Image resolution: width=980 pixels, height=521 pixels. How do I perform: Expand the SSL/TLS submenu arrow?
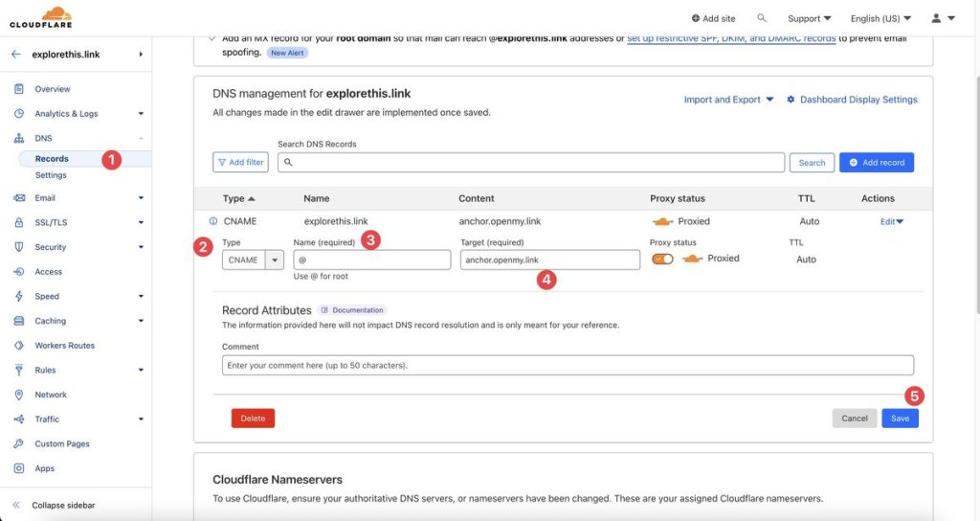click(x=141, y=222)
